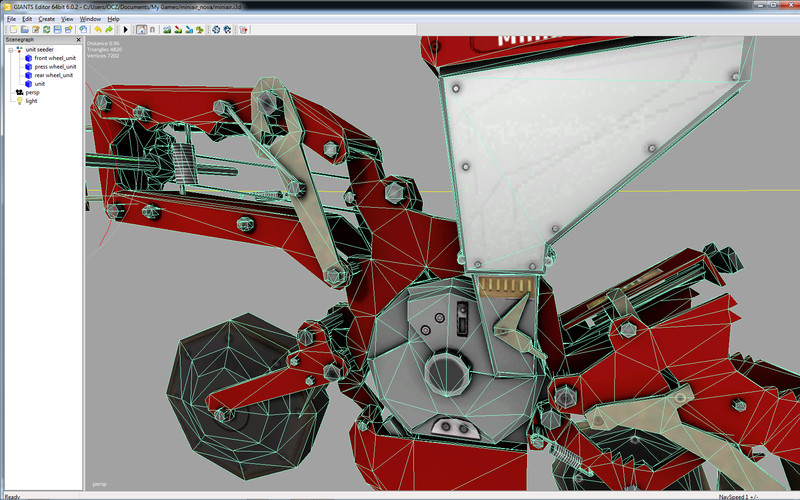Toggle the magnet snap icon
Image resolution: width=800 pixels, height=500 pixels.
point(153,30)
